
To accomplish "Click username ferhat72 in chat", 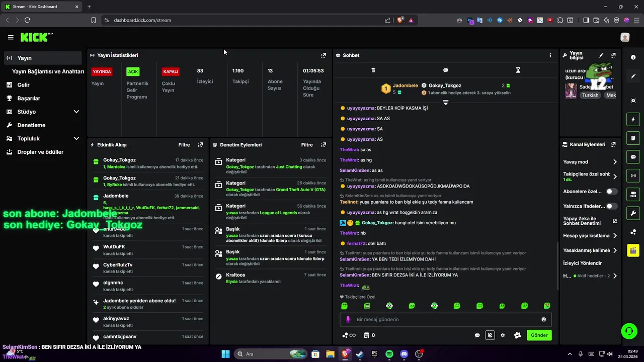I will (356, 243).
